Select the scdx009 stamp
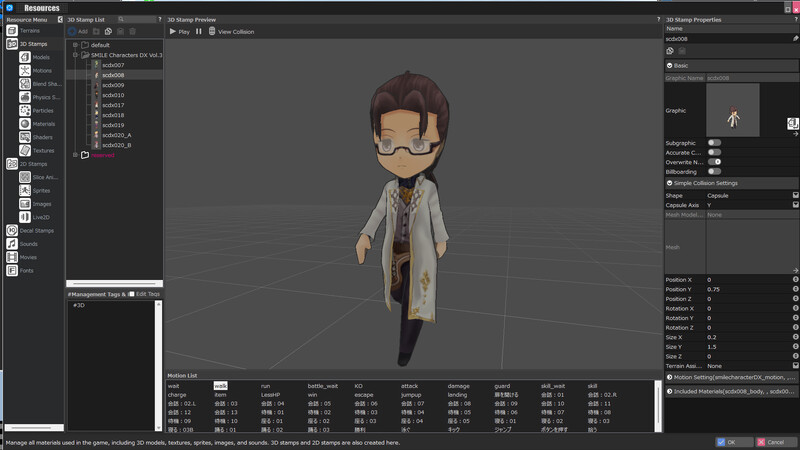800x450 pixels. 113,85
